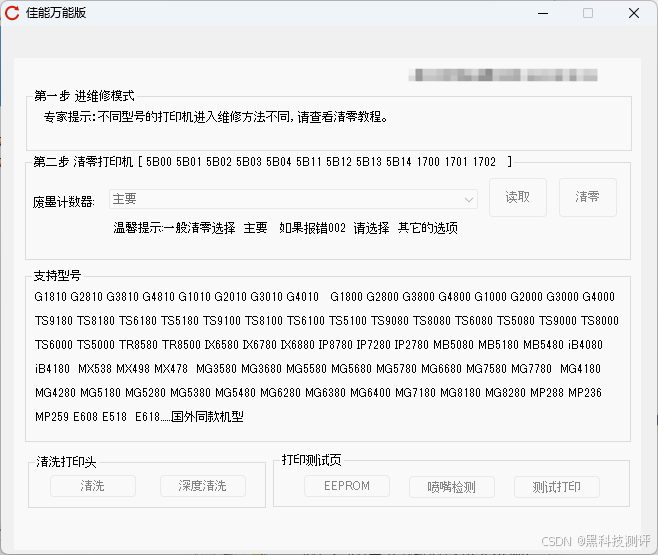Image resolution: width=658 pixels, height=555 pixels.
Task: Click the MX538 model text
Action: (95, 369)
